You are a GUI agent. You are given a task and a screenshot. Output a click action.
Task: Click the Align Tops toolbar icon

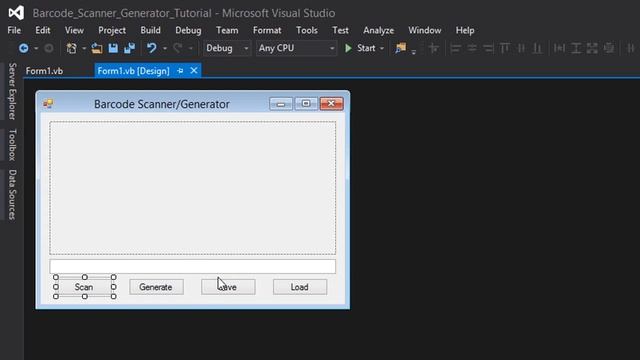[504, 49]
